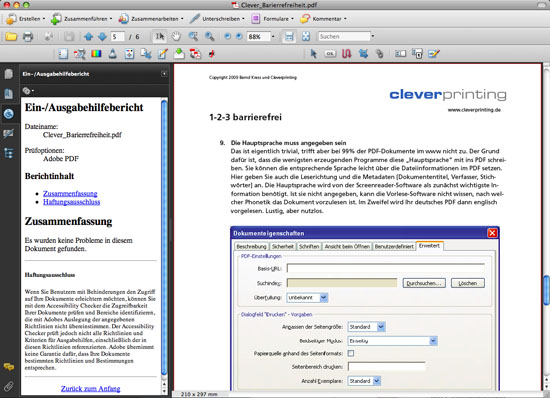The height and width of the screenshot is (398, 550).
Task: Click the open folder icon in toolbar
Action: point(11,36)
